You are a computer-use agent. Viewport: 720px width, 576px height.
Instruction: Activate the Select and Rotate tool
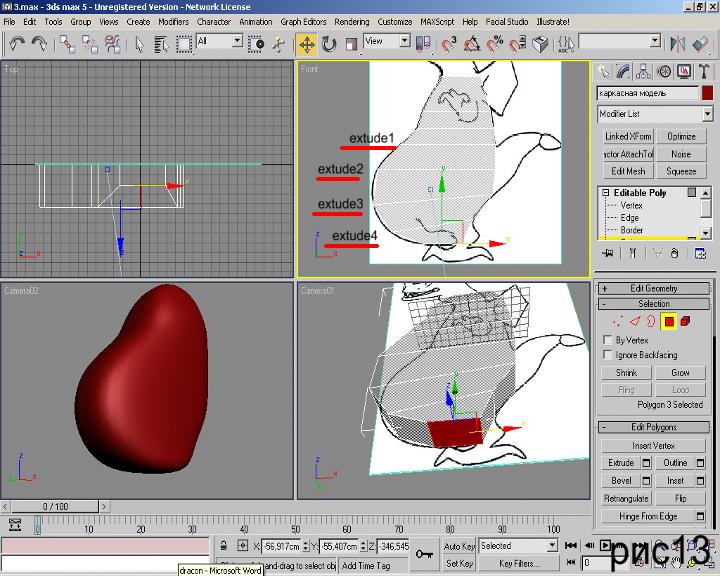point(329,43)
